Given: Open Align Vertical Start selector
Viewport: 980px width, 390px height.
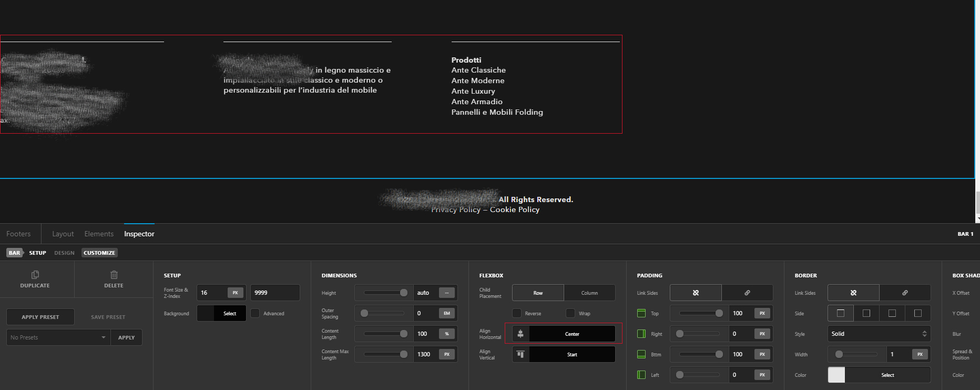Looking at the screenshot, I should point(564,354).
